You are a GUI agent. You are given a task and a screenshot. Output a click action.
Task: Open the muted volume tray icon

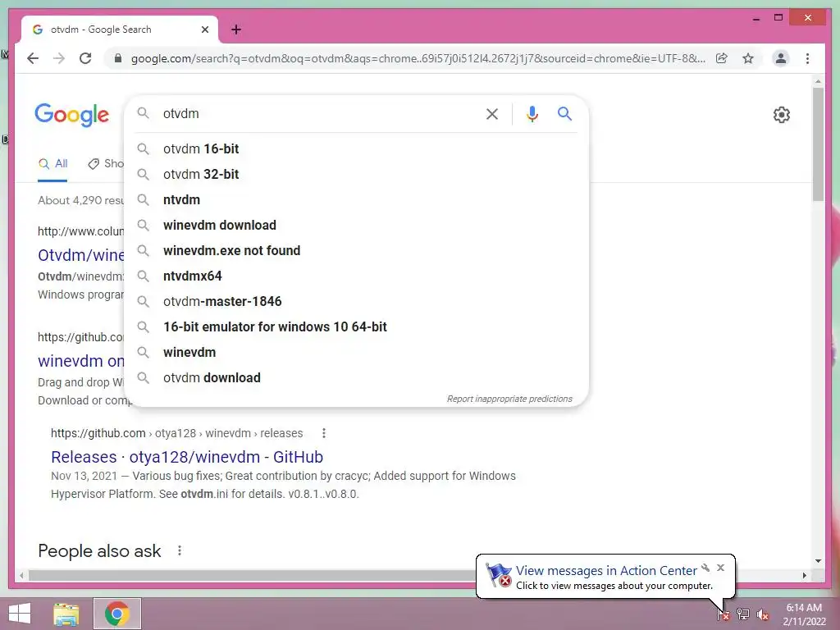[763, 614]
